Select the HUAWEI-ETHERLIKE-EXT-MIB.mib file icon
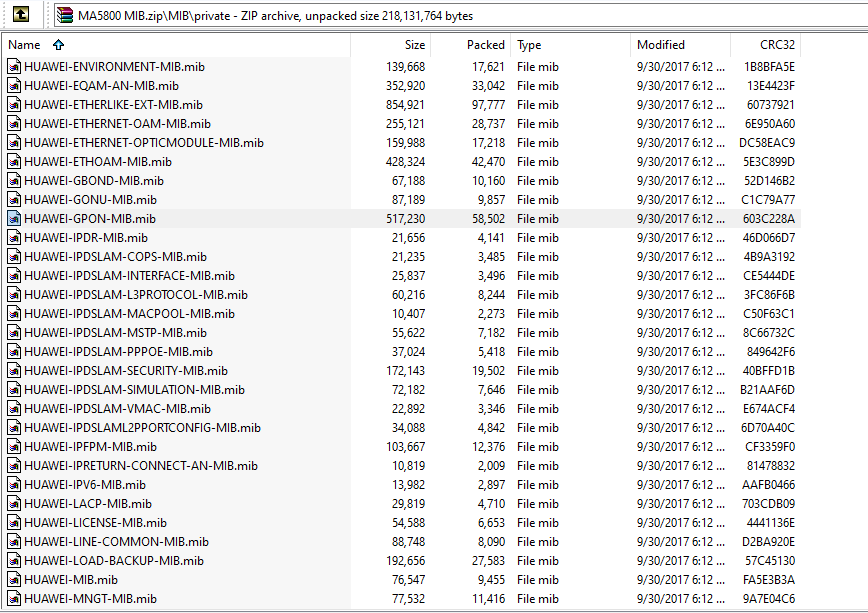 [14, 105]
